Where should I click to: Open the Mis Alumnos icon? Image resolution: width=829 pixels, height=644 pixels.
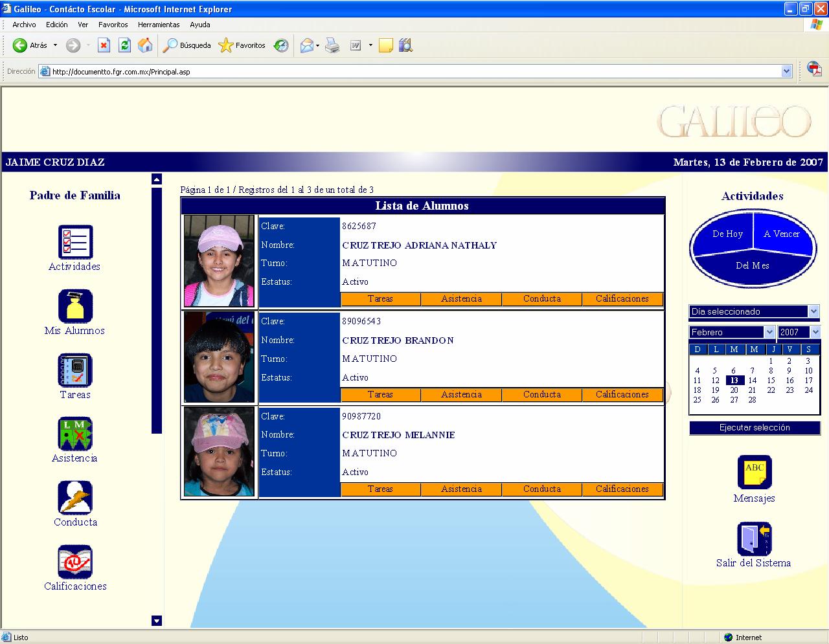tap(75, 305)
